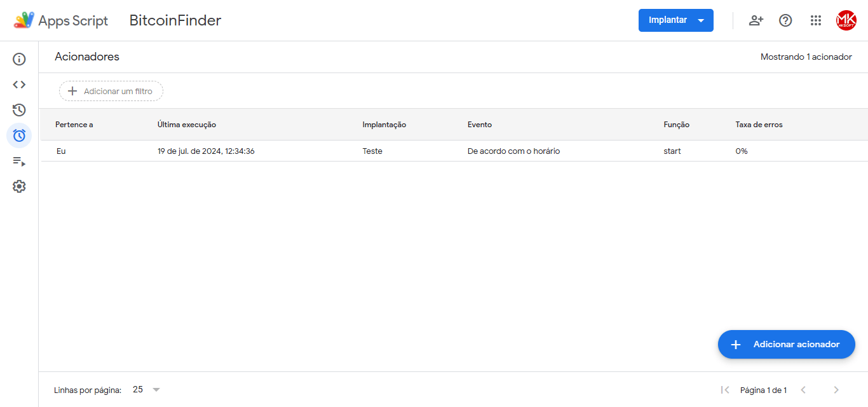Click the Apps Script logo

tap(24, 20)
